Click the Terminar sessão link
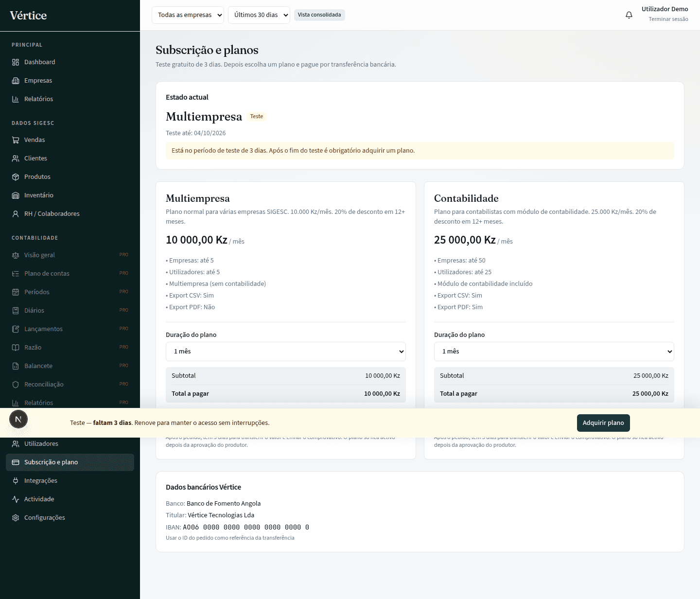 [x=668, y=19]
